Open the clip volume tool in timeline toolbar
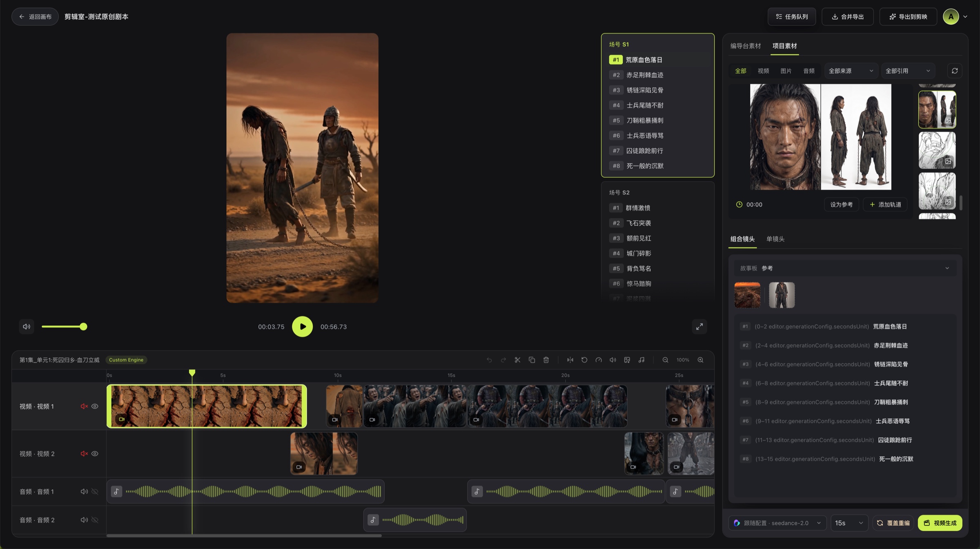This screenshot has width=980, height=549. click(x=613, y=360)
